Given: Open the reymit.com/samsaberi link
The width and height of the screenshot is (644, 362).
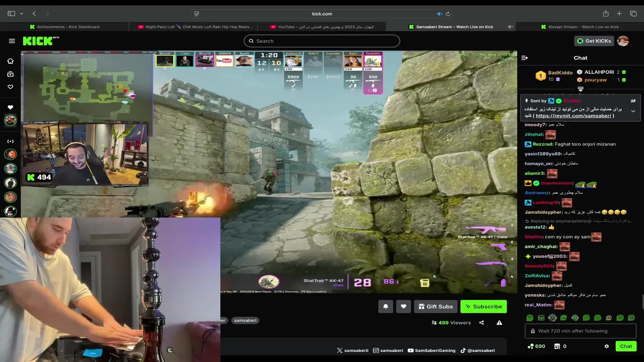Looking at the screenshot, I should pos(573,116).
